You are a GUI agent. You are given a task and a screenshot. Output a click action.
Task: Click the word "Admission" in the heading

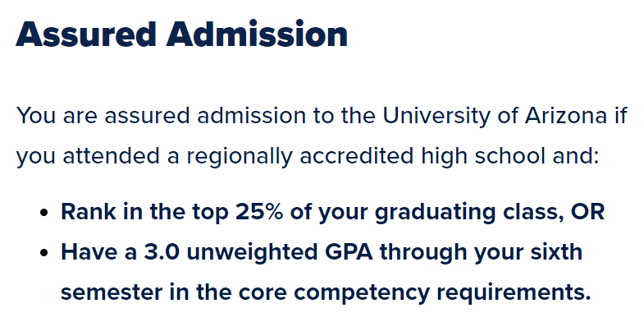pyautogui.click(x=257, y=34)
